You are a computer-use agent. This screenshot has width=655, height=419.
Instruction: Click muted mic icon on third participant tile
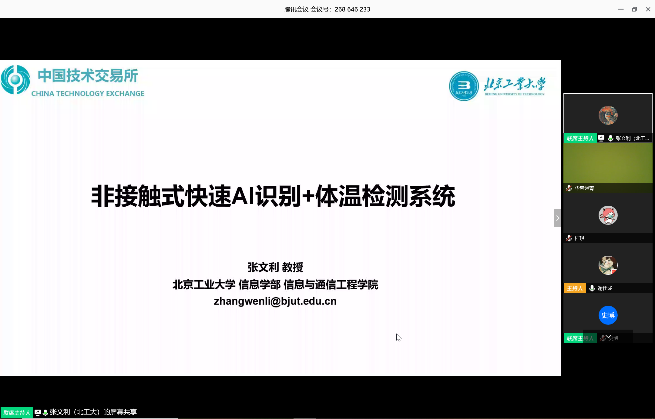[x=568, y=238]
